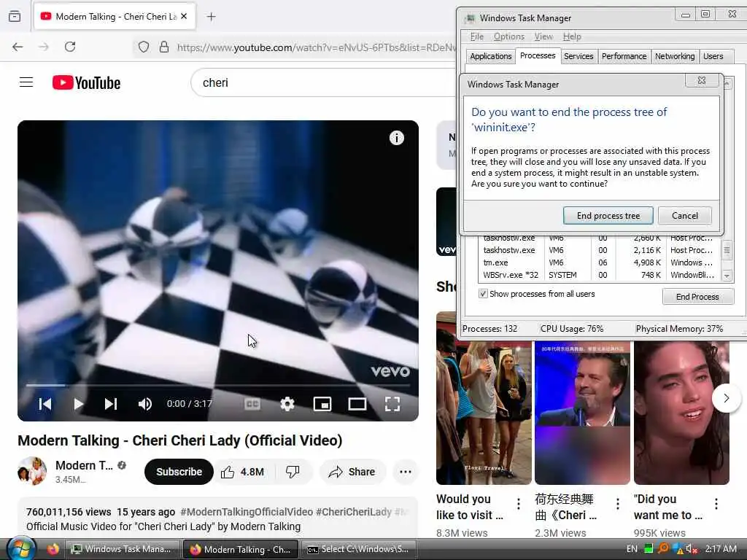
Task: Select the WBSrv.exe *32 process row
Action: tap(600, 275)
